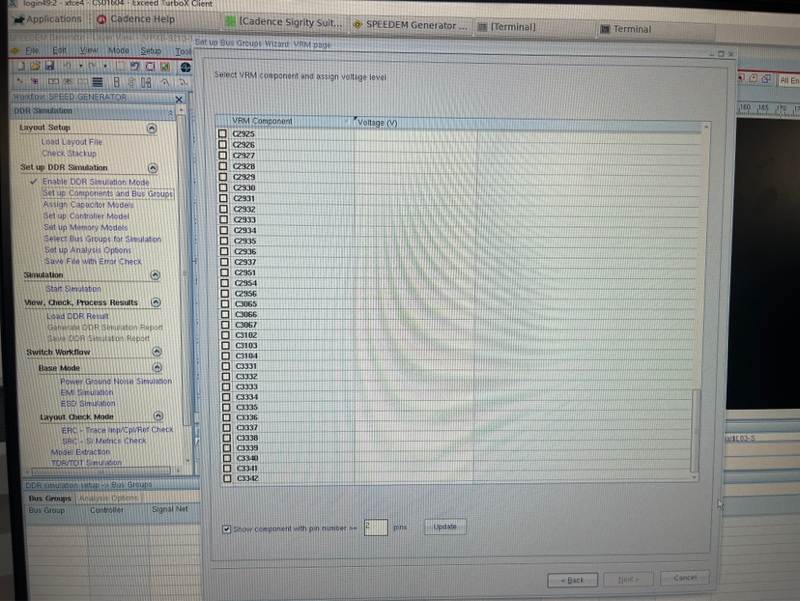
Task: Collapse the Set up DDR Simulation section
Action: [x=153, y=168]
